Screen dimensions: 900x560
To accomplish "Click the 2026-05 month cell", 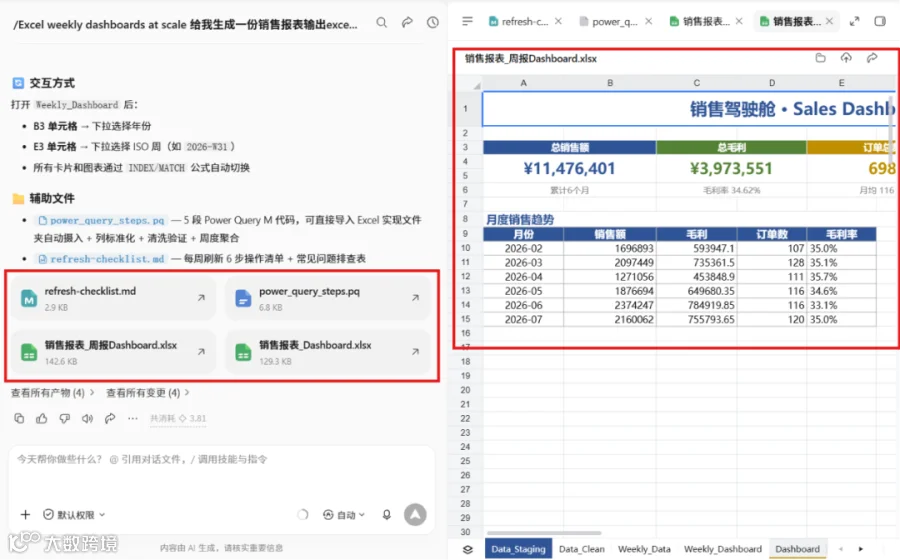I will point(523,291).
